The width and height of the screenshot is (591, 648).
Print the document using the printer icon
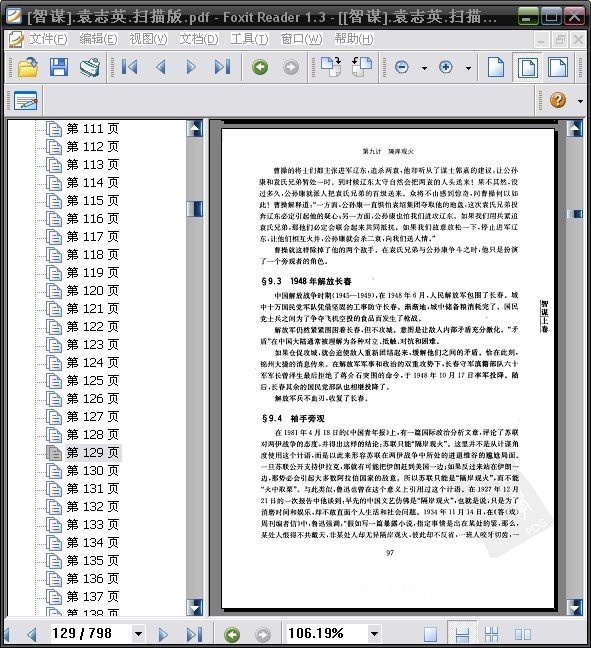tap(90, 67)
